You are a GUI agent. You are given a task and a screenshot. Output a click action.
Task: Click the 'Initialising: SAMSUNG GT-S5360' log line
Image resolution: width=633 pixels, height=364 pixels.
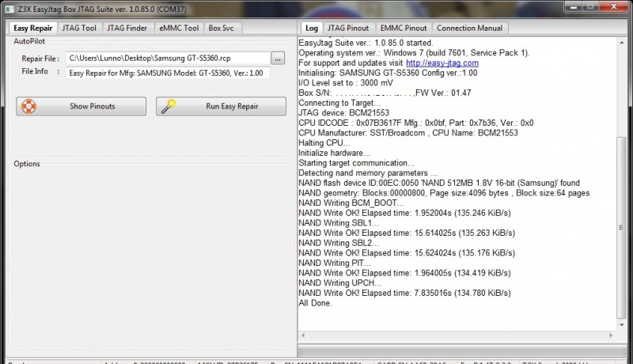[x=388, y=73]
